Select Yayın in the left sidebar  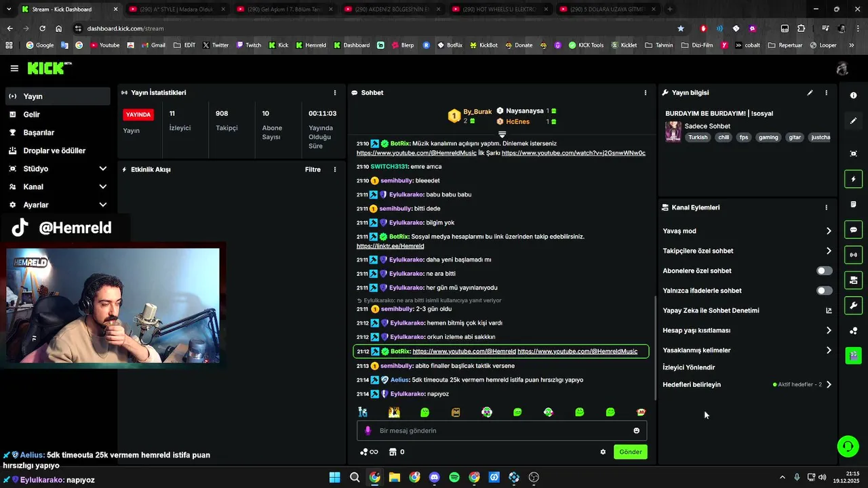coord(57,96)
